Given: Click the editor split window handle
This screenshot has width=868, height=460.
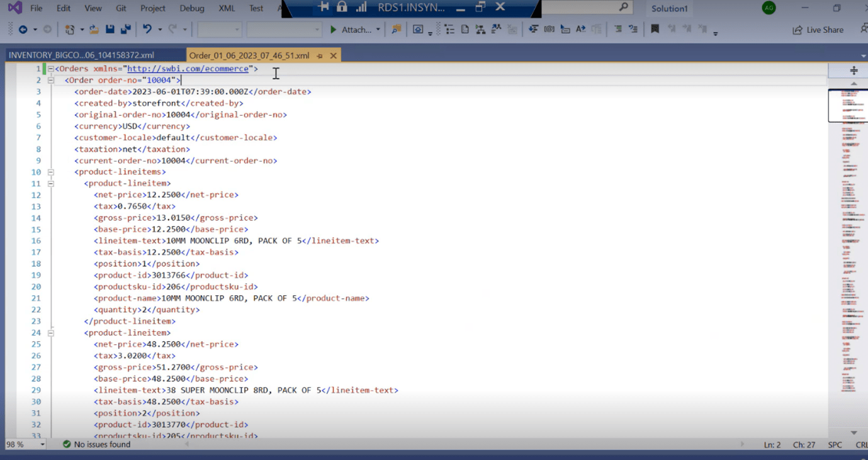Looking at the screenshot, I should coord(854,70).
